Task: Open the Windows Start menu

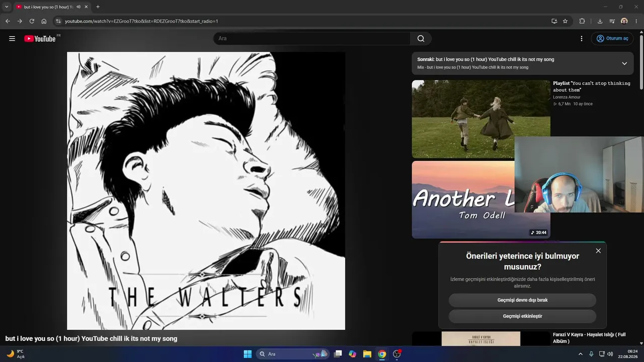Action: [248, 354]
